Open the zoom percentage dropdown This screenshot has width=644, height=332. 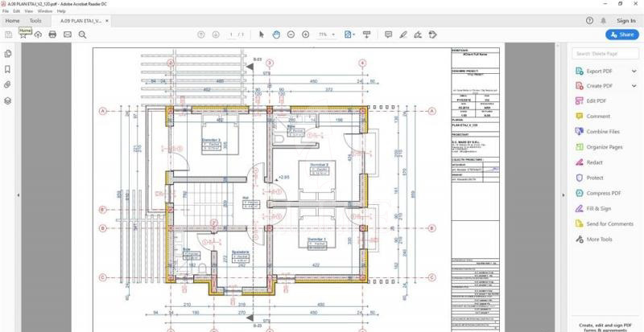(x=325, y=35)
